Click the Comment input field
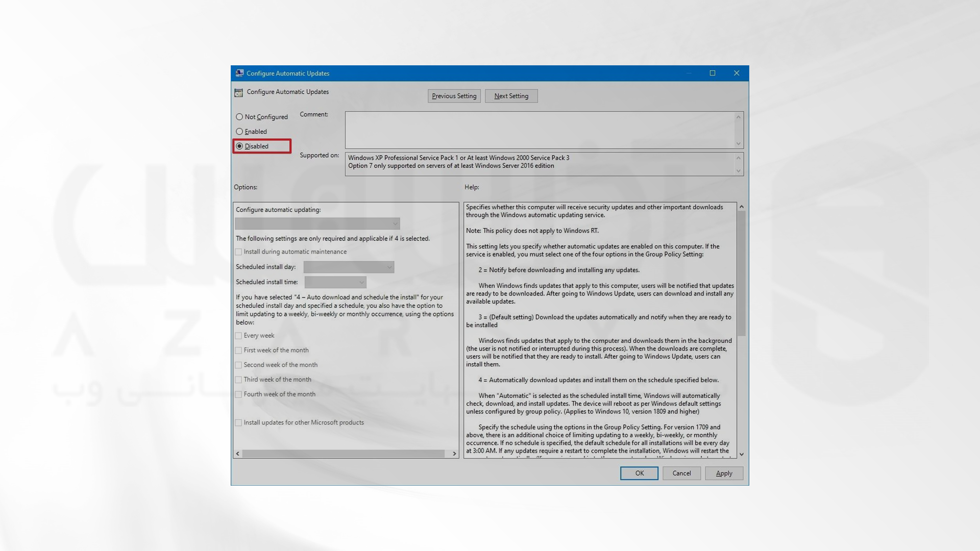Image resolution: width=980 pixels, height=551 pixels. pos(544,129)
